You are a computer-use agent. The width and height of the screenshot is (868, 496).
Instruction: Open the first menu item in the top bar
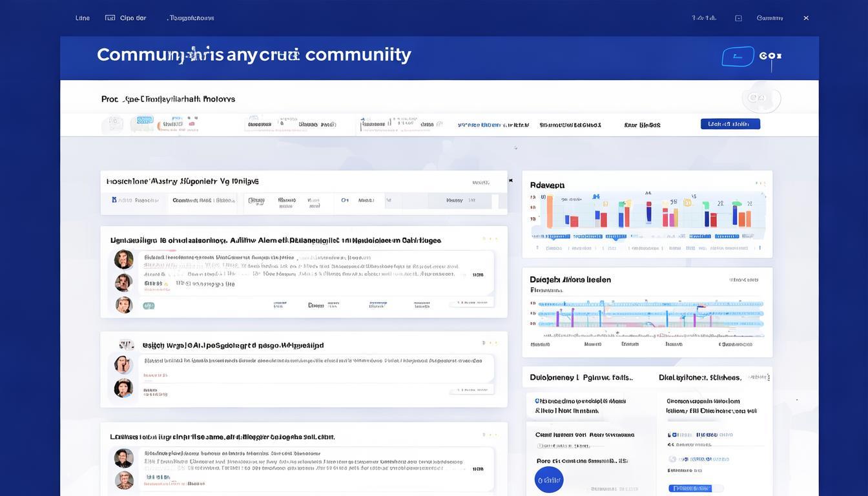pos(83,18)
